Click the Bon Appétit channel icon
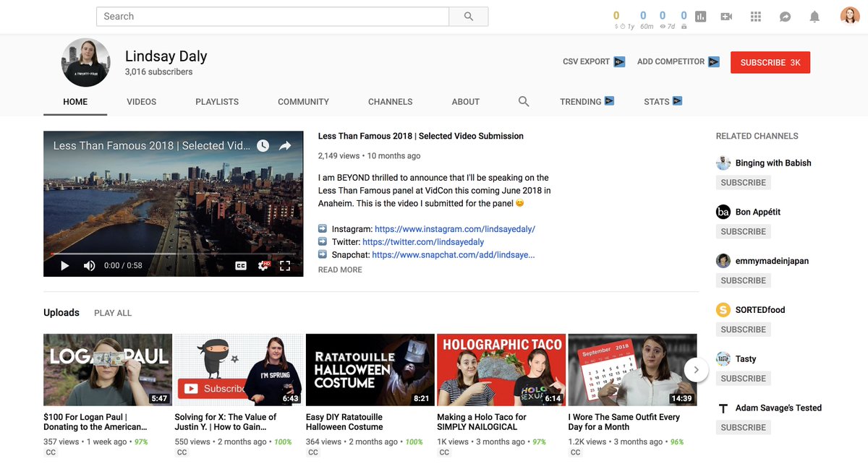The image size is (868, 469). pos(723,212)
